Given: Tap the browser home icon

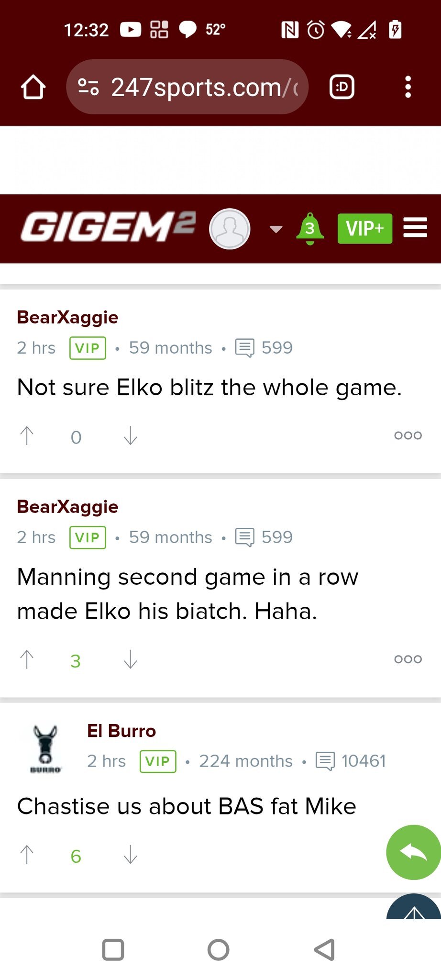Looking at the screenshot, I should (x=33, y=88).
